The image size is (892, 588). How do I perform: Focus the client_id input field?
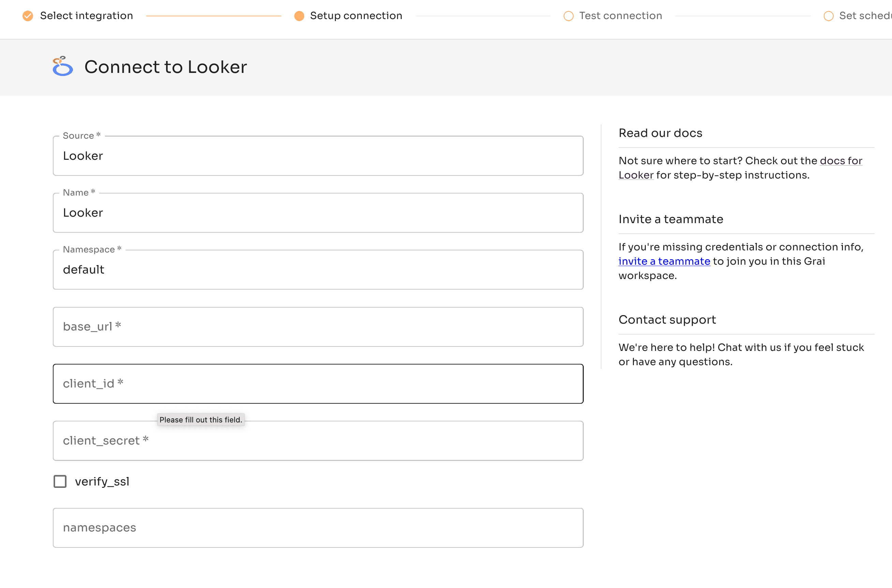point(318,384)
